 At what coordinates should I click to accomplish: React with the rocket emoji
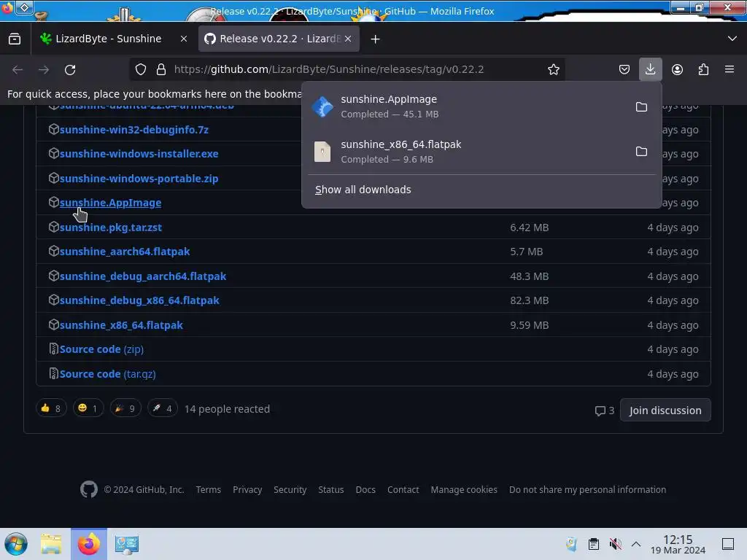(163, 408)
